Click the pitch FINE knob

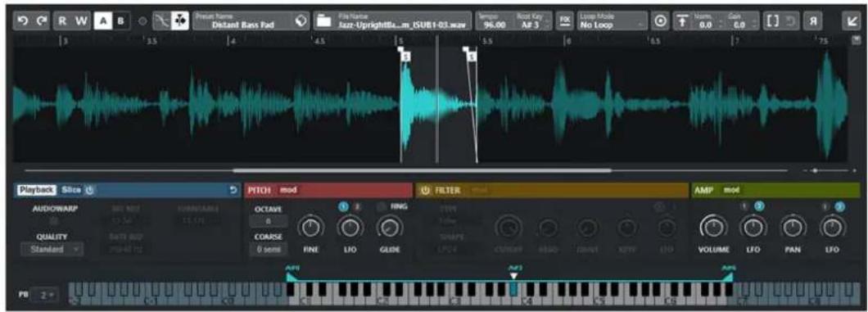click(310, 227)
